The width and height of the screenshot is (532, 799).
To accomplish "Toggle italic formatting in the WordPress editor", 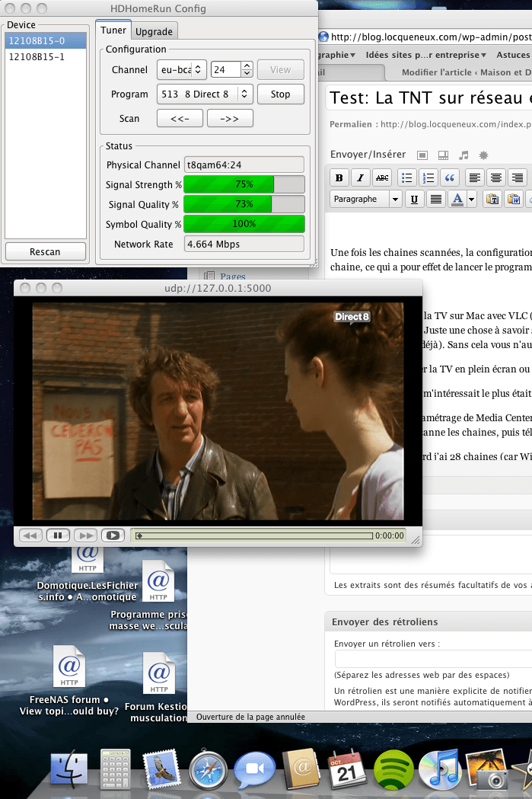I will pos(361,177).
